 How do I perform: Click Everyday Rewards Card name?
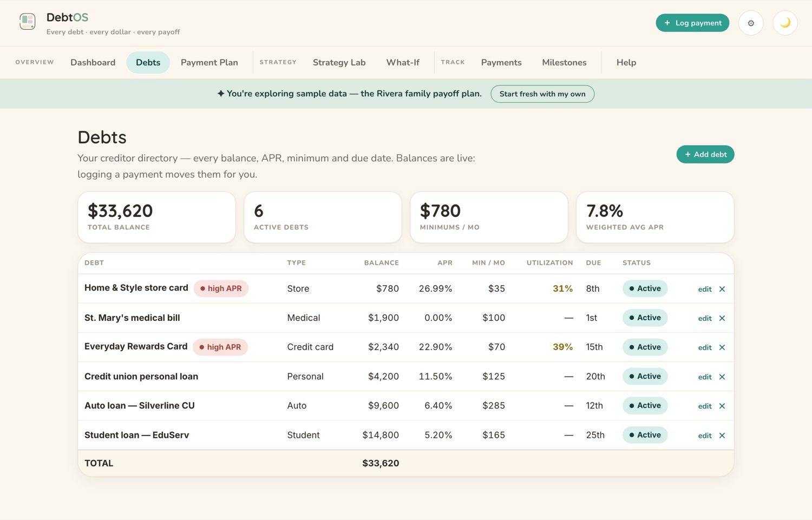(136, 346)
